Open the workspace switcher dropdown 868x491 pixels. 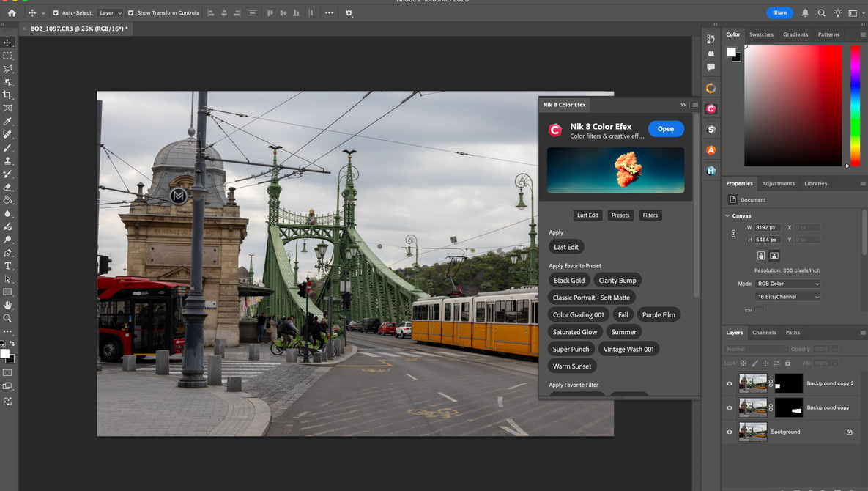856,12
